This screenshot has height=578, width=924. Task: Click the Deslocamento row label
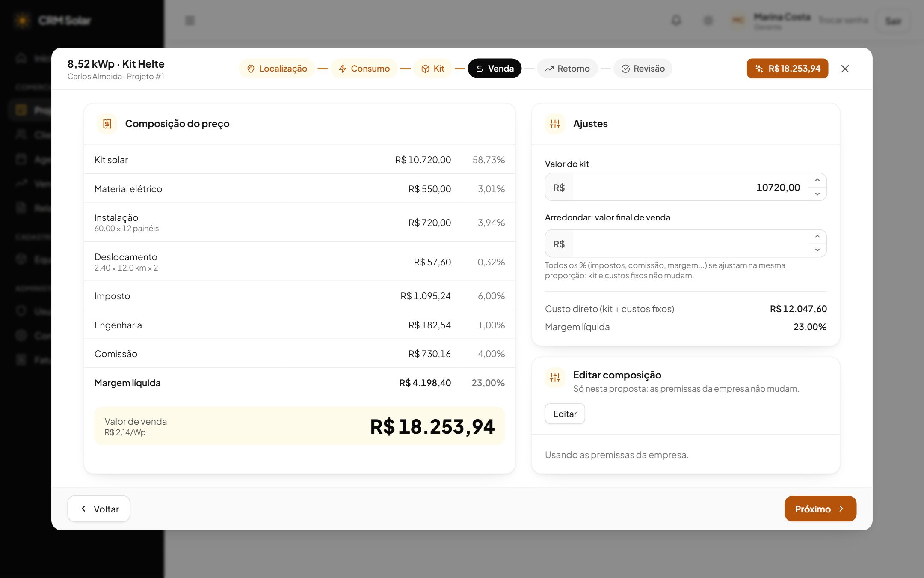[126, 257]
